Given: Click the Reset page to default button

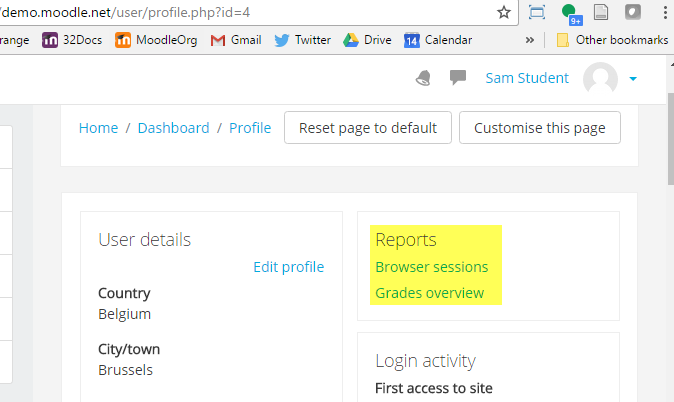Looking at the screenshot, I should [x=368, y=128].
